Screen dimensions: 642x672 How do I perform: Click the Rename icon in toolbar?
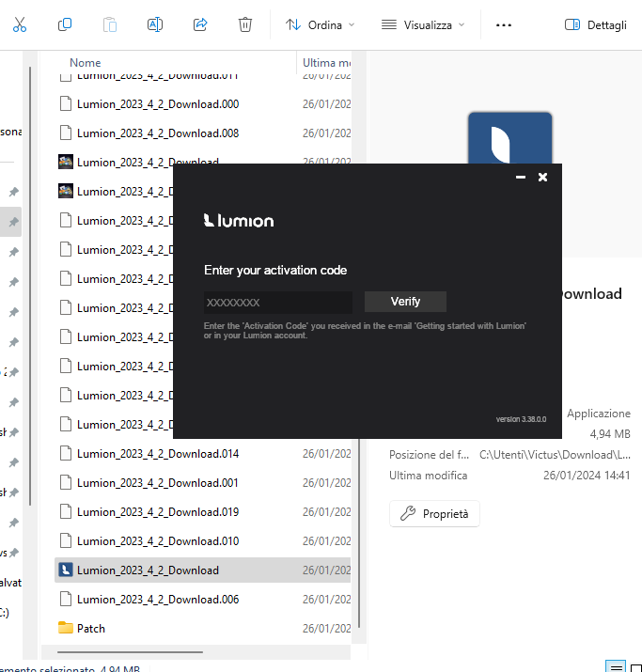point(155,24)
